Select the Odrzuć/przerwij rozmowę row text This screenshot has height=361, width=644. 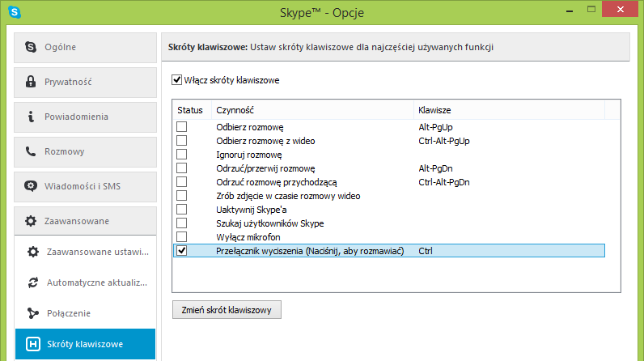tap(265, 168)
